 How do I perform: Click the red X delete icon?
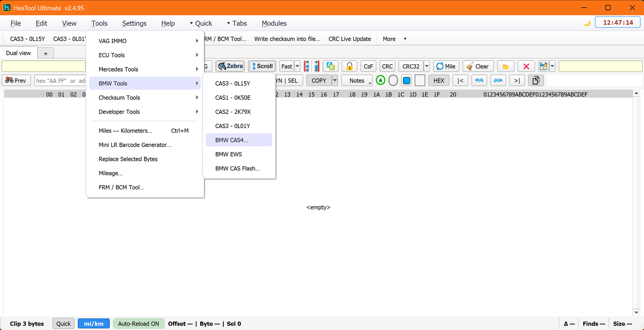(x=526, y=66)
